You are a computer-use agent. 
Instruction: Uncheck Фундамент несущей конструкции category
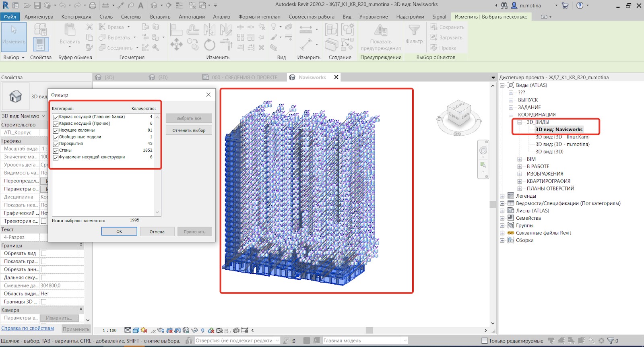pyautogui.click(x=56, y=157)
